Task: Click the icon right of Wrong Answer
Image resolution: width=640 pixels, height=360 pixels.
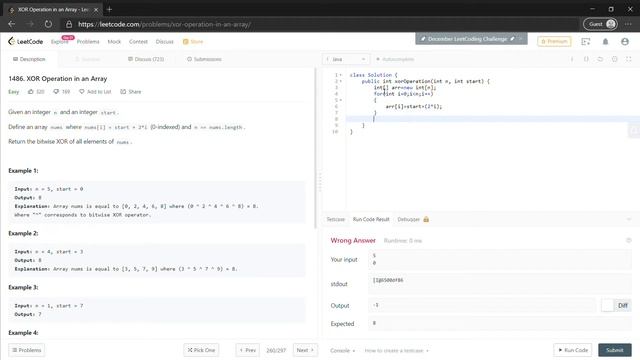Action: [x=629, y=240]
